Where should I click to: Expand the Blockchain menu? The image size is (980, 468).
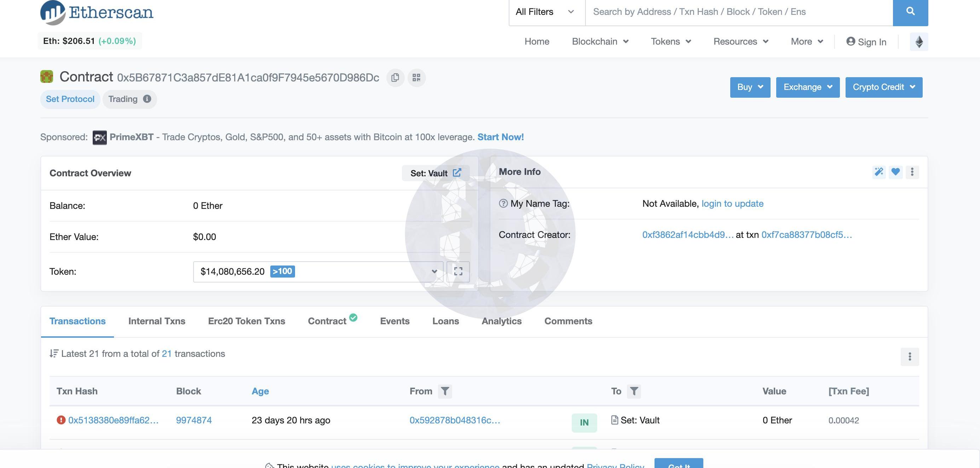coord(600,41)
